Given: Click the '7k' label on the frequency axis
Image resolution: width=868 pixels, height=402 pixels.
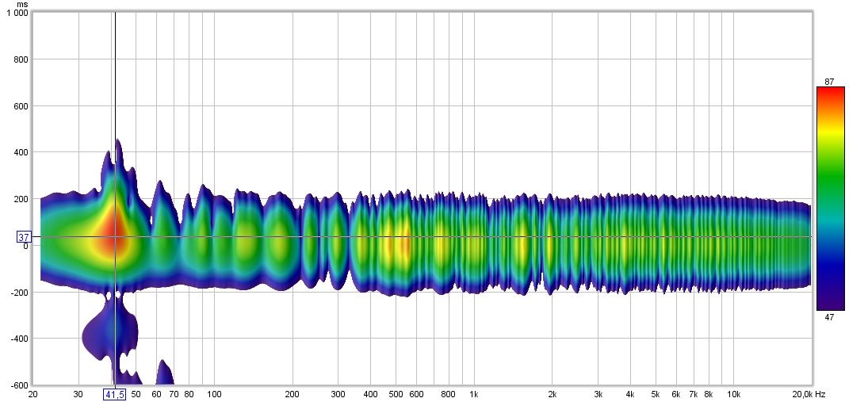Looking at the screenshot, I should click(x=693, y=394).
